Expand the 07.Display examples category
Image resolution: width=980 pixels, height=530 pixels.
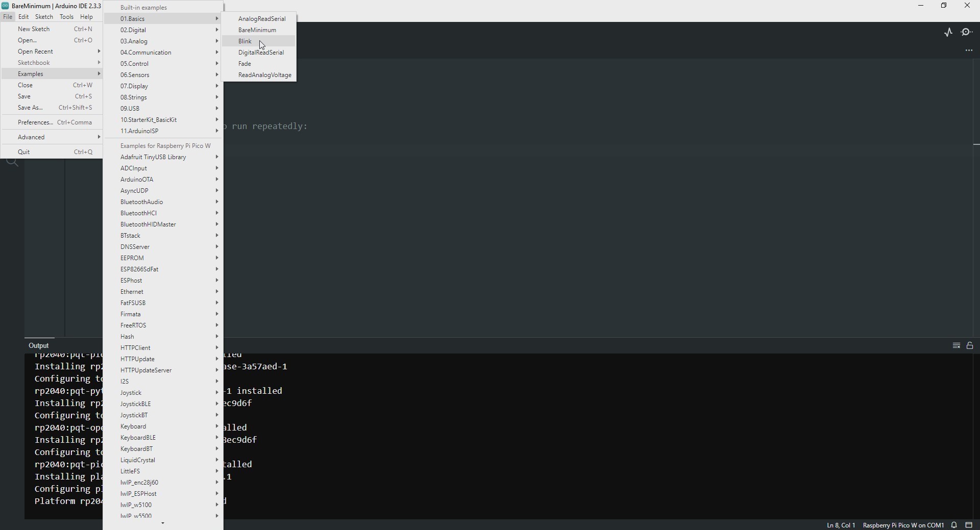(163, 86)
